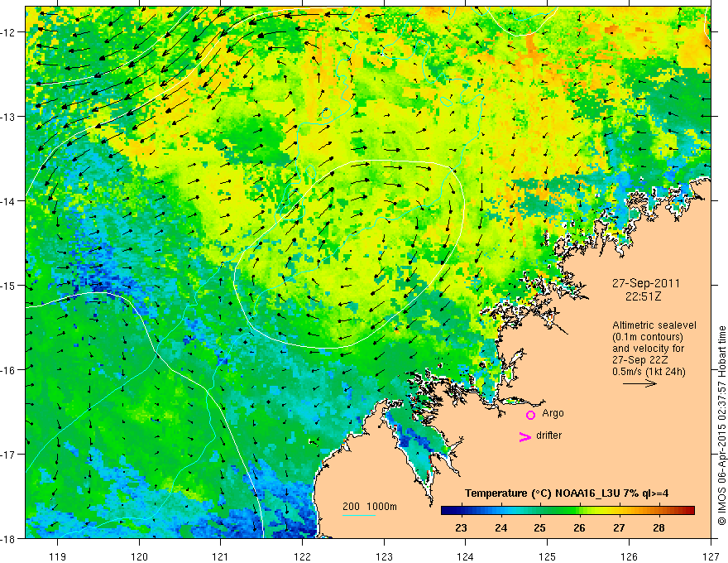728x563 pixels.
Task: Click the longitude 122 axis label
Action: pyautogui.click(x=302, y=556)
